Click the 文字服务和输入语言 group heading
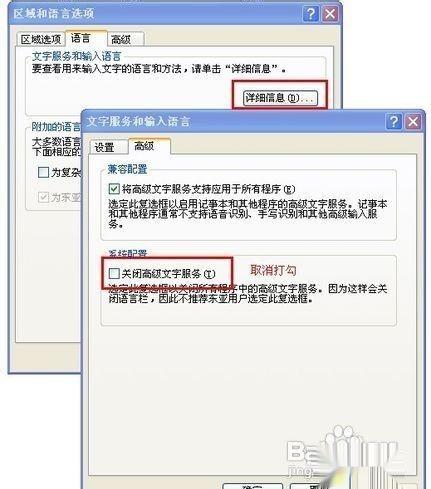The image size is (431, 489). click(x=76, y=56)
